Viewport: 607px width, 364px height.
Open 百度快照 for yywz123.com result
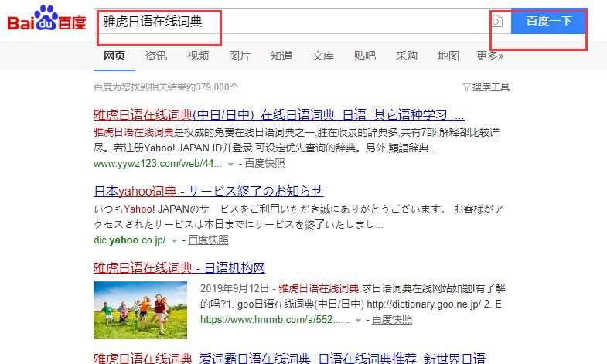[264, 163]
